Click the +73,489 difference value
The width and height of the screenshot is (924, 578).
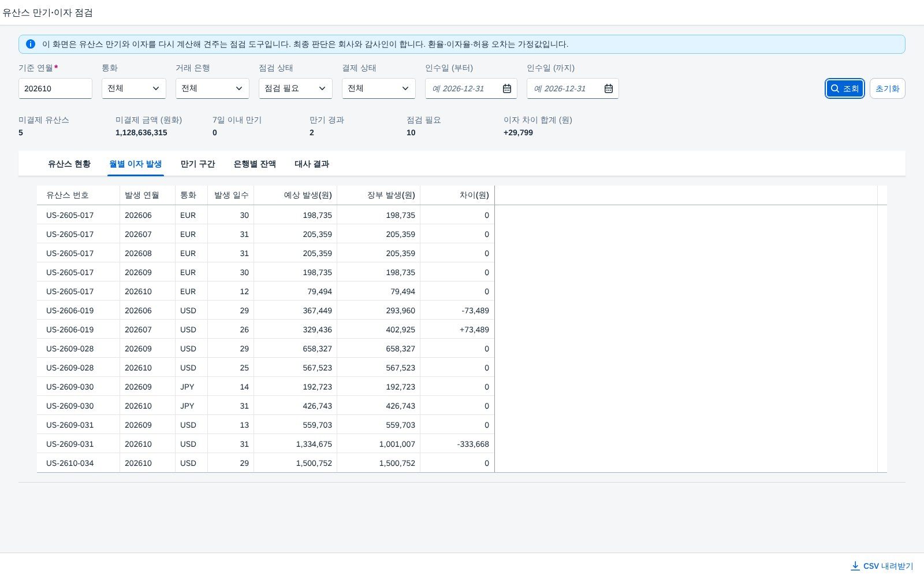(x=474, y=329)
